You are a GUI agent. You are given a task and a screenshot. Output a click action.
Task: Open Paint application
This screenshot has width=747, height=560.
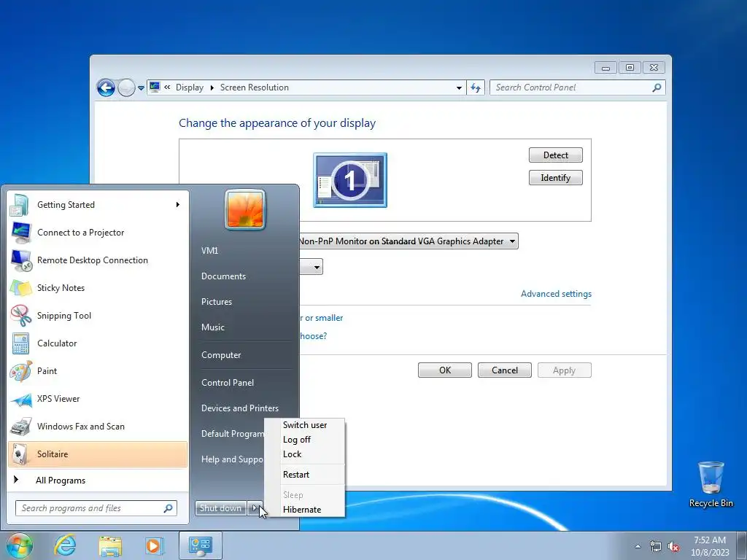[97, 371]
